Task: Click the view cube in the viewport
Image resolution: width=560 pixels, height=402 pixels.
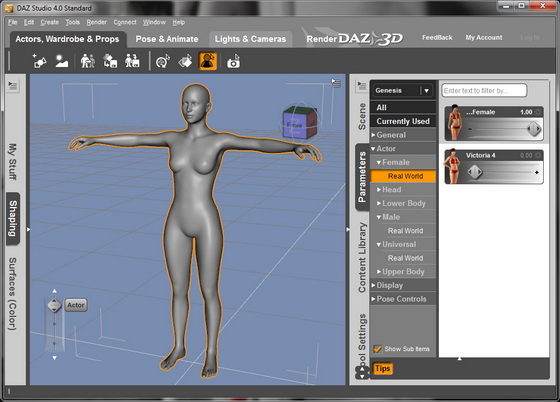Action: click(299, 122)
